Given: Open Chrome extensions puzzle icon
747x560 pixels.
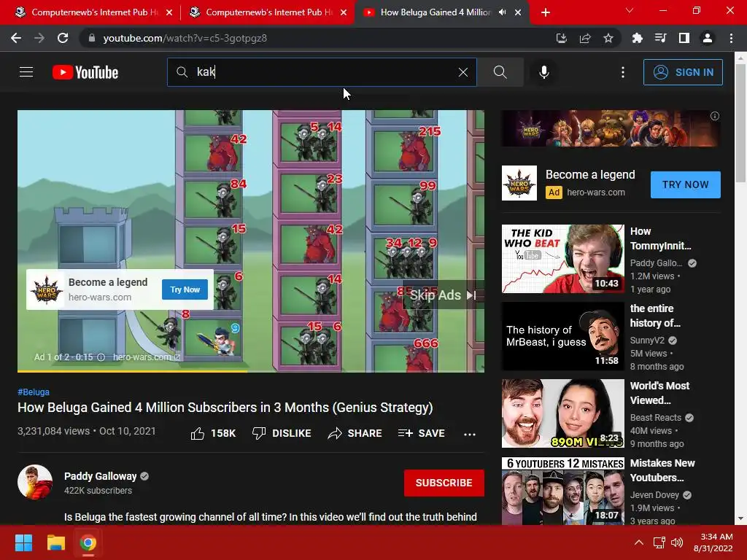Looking at the screenshot, I should point(637,38).
